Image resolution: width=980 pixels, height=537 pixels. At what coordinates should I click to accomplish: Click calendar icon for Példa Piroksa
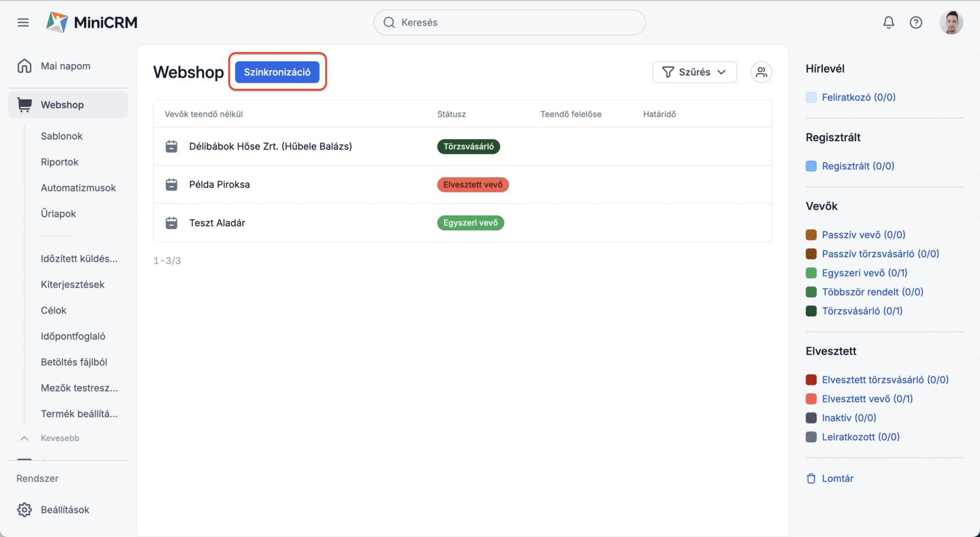(x=171, y=184)
